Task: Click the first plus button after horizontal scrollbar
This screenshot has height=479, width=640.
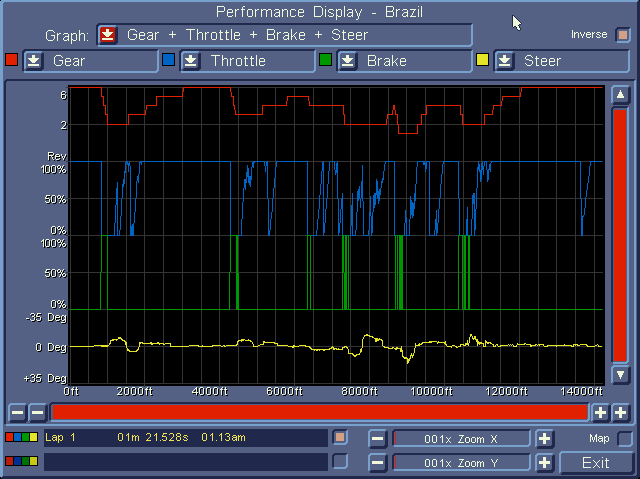Action: click(600, 412)
